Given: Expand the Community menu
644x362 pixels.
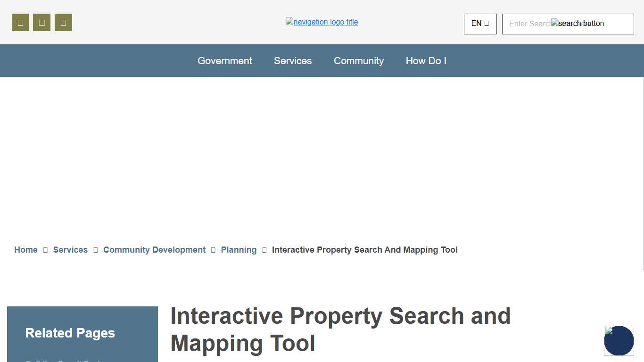Looking at the screenshot, I should click(x=358, y=61).
